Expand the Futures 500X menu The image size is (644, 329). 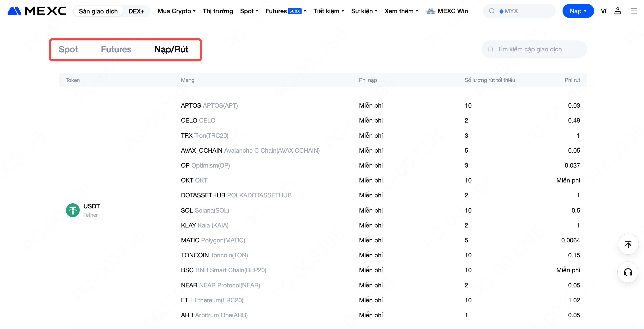[286, 11]
